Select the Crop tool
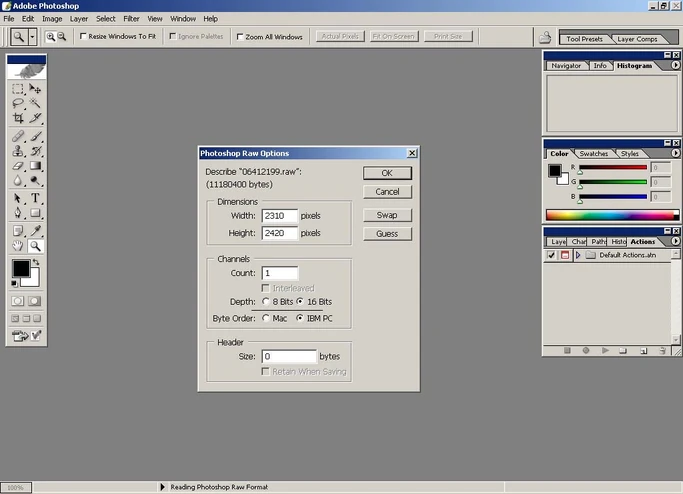The width and height of the screenshot is (683, 494). point(18,118)
